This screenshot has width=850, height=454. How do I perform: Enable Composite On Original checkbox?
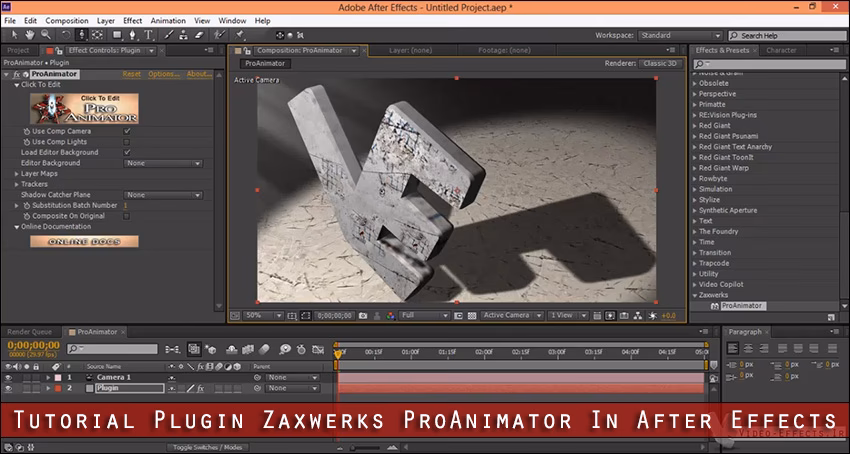click(126, 216)
